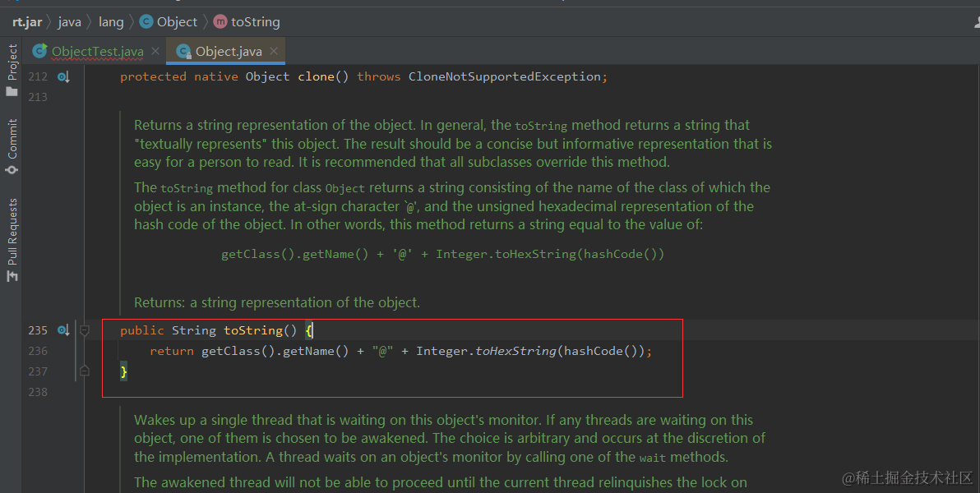Viewport: 980px width, 493px height.
Task: Click the overridden-method gutter icon beside clone()
Action: tap(63, 76)
